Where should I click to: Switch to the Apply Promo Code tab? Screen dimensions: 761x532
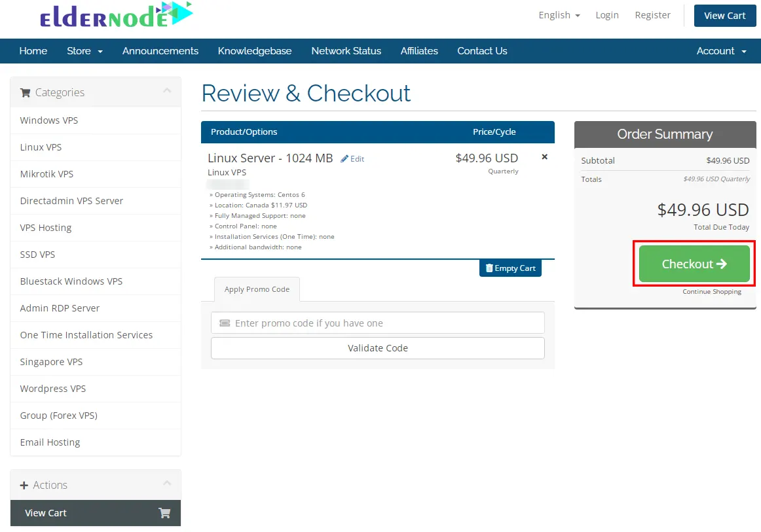tap(257, 289)
